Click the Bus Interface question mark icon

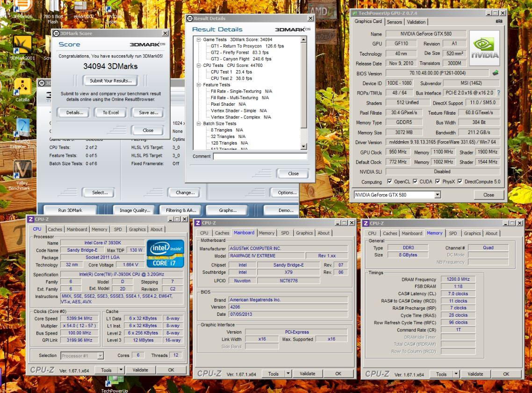[x=498, y=93]
